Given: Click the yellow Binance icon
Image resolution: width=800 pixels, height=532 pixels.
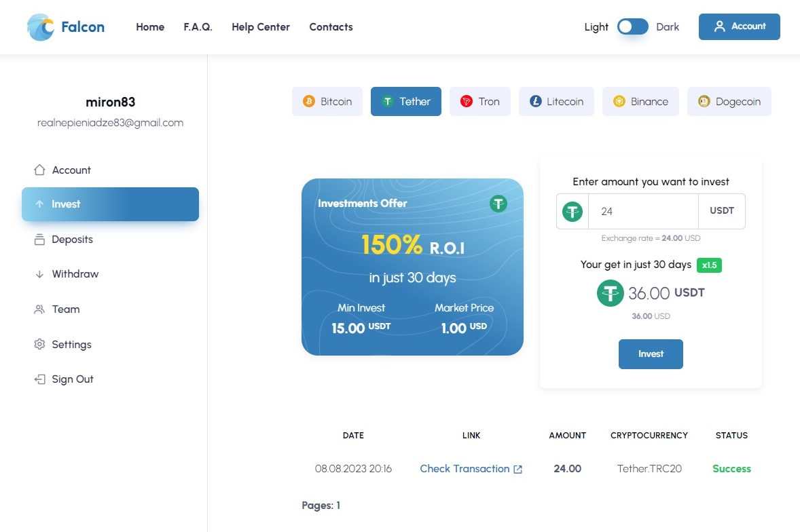Looking at the screenshot, I should pyautogui.click(x=619, y=101).
